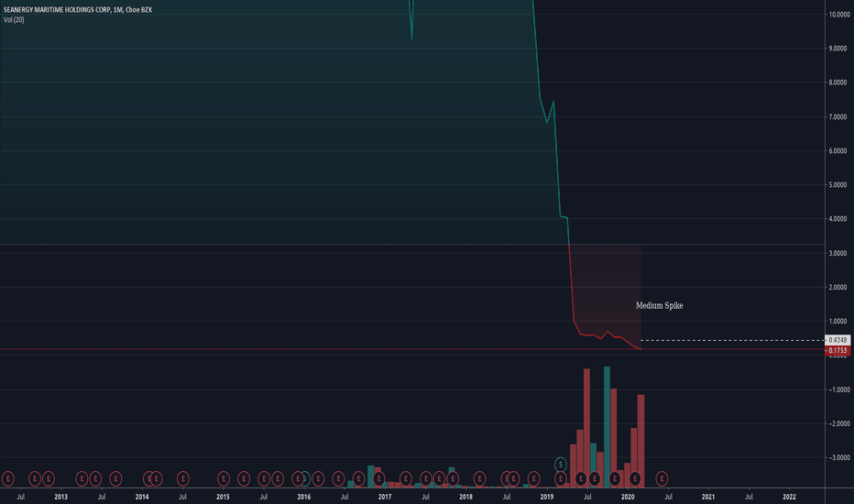Viewport: 854px width, 504px height.
Task: Click the tallest teal volume bar
Action: click(607, 427)
